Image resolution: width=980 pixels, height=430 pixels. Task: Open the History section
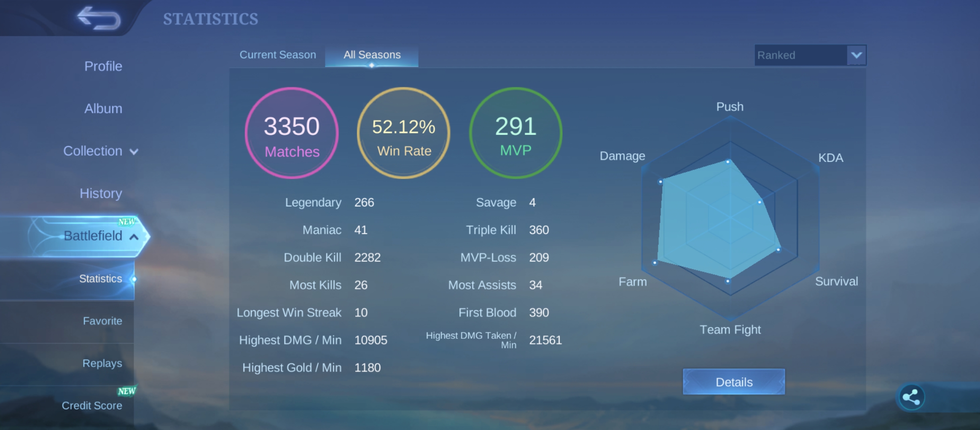click(101, 193)
